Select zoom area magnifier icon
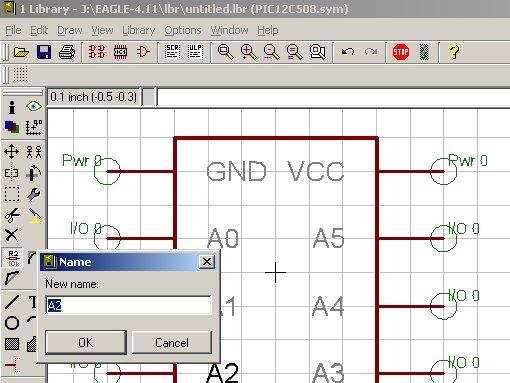 point(318,52)
